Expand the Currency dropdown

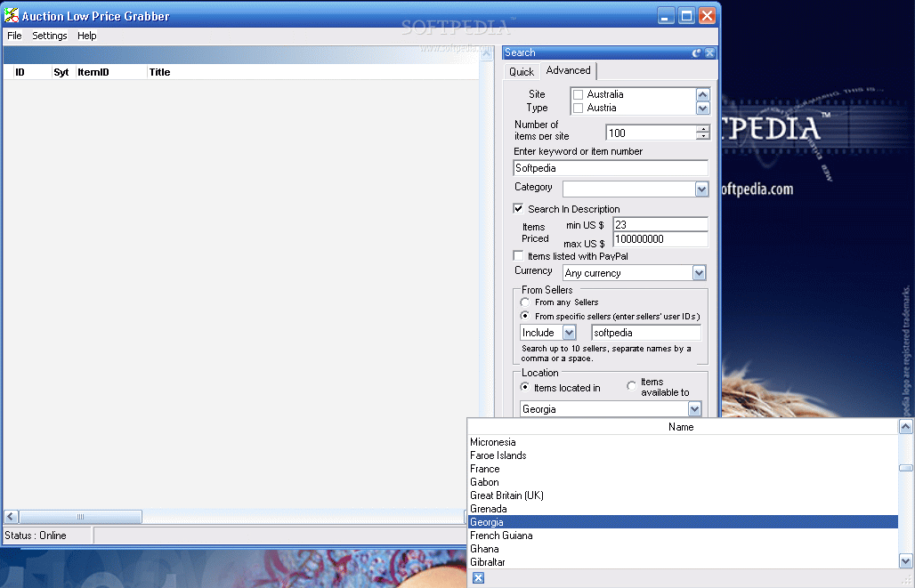(699, 272)
